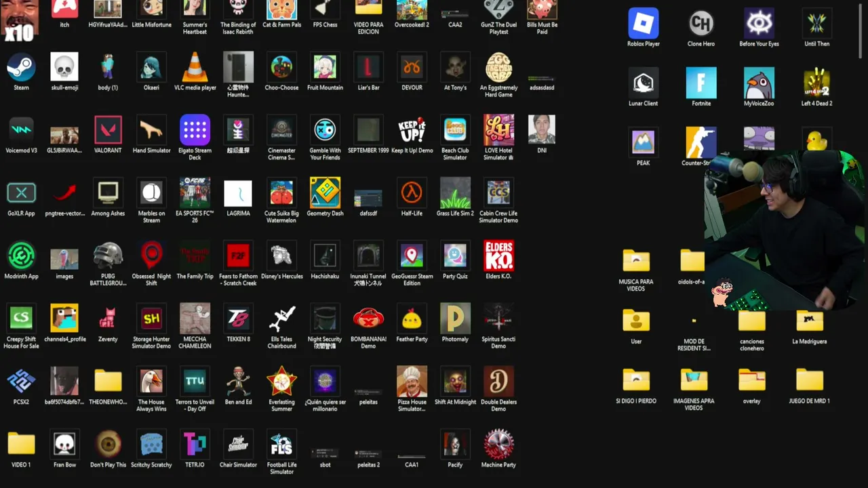This screenshot has height=488, width=868.
Task: Launch Fortnite from the desktop
Action: click(701, 83)
